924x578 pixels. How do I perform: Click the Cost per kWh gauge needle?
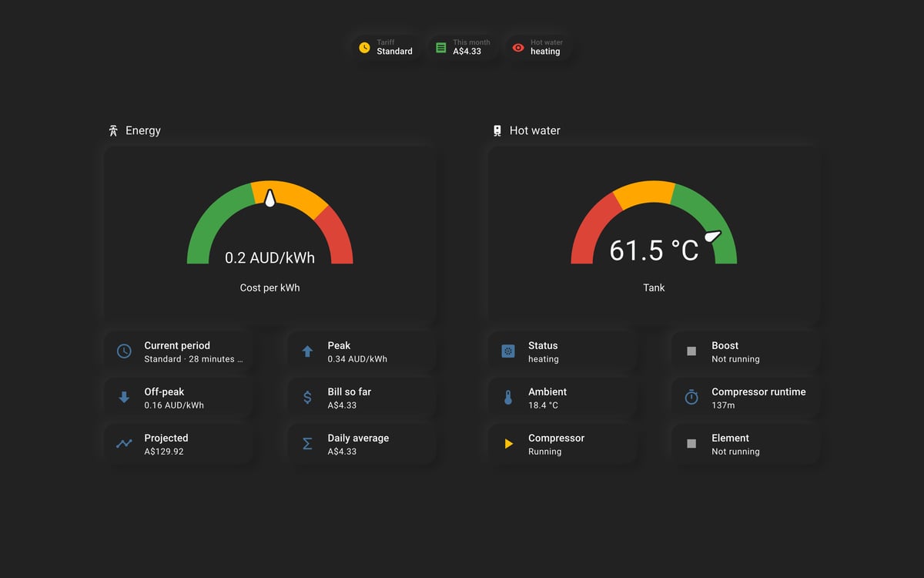click(x=270, y=197)
